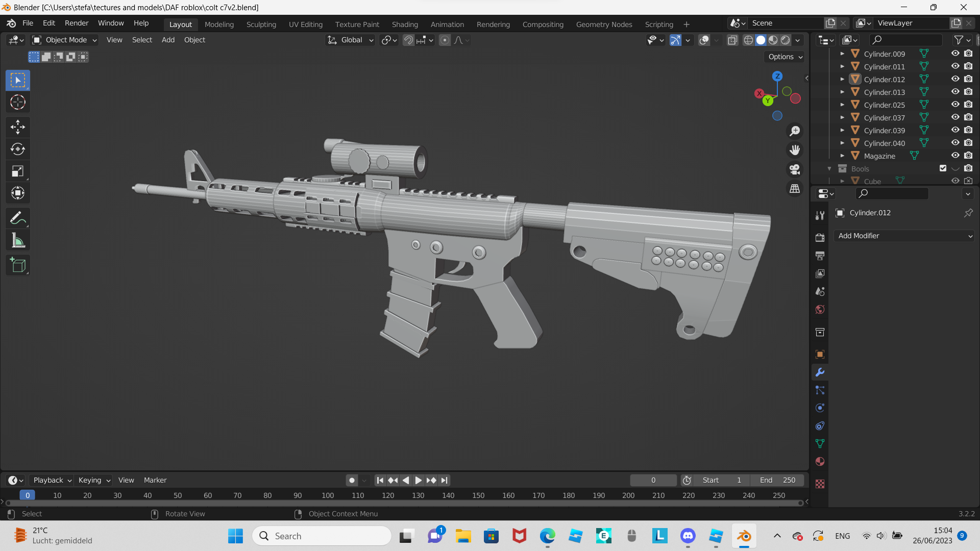
Task: Open the Add Modifier dropdown
Action: click(x=903, y=236)
